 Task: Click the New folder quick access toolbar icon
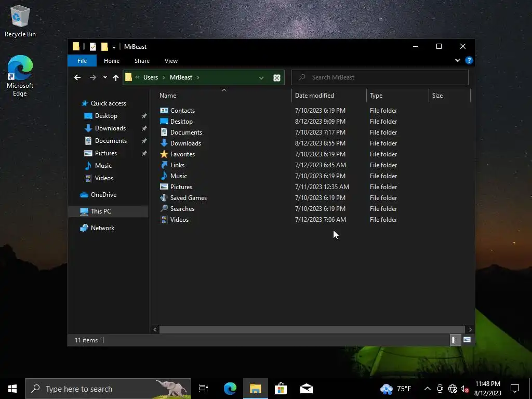point(104,47)
